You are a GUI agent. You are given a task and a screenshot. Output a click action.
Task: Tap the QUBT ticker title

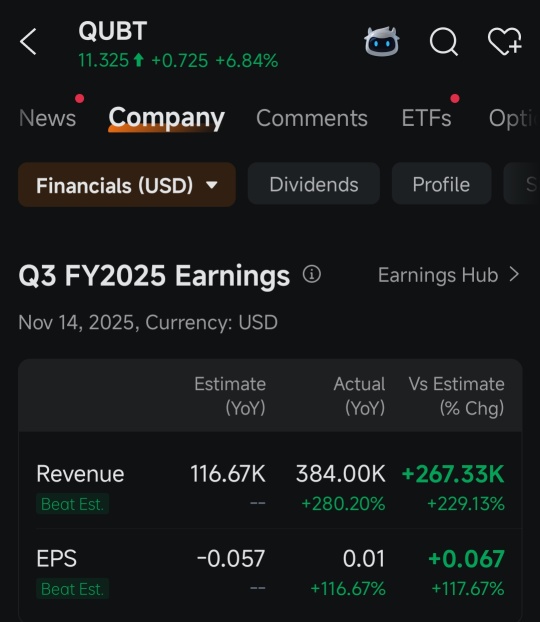(x=113, y=31)
